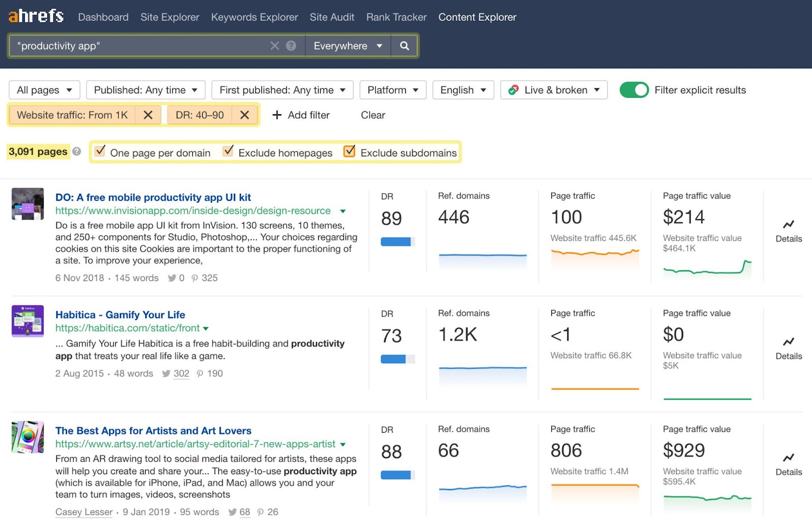This screenshot has width=812, height=527.
Task: Switch to Keywords Explorer
Action: [x=254, y=17]
